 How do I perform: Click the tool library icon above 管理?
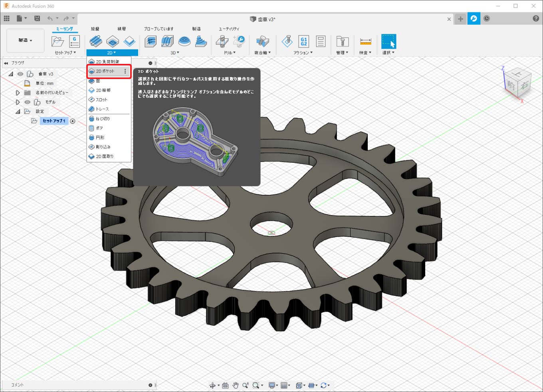point(342,42)
